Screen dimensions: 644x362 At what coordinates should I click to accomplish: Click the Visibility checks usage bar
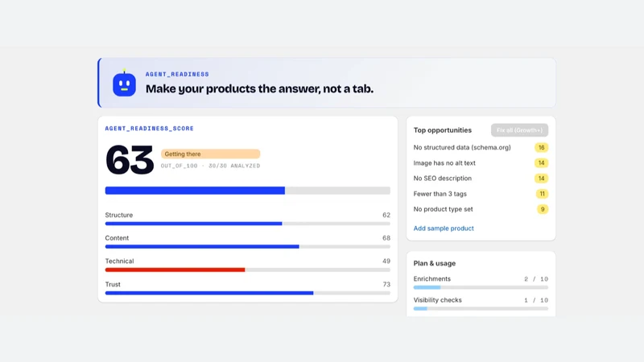(481, 309)
